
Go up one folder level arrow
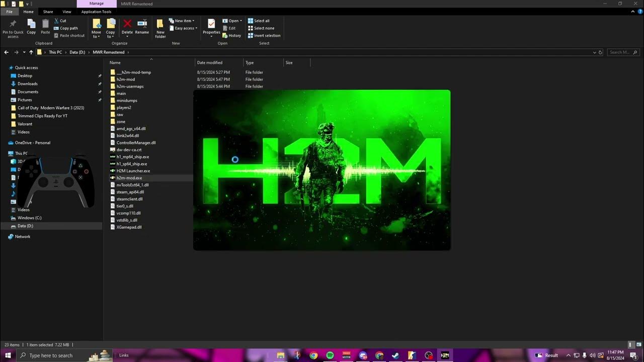[x=31, y=52]
